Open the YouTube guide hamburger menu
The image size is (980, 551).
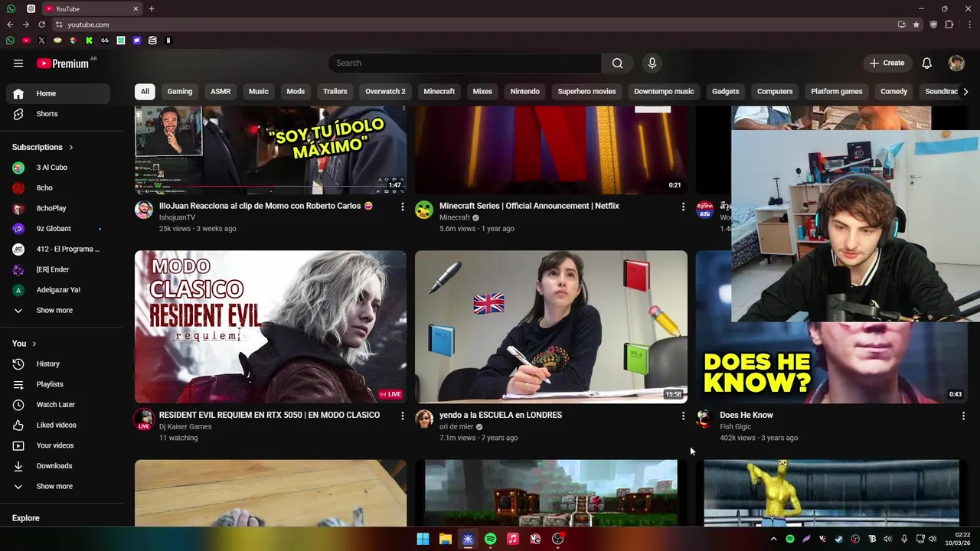tap(18, 64)
